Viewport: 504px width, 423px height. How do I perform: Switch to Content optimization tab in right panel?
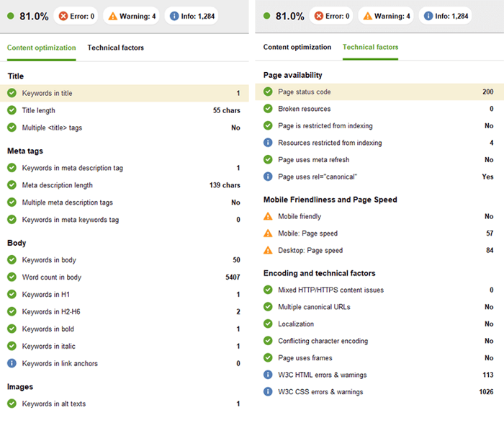coord(297,48)
